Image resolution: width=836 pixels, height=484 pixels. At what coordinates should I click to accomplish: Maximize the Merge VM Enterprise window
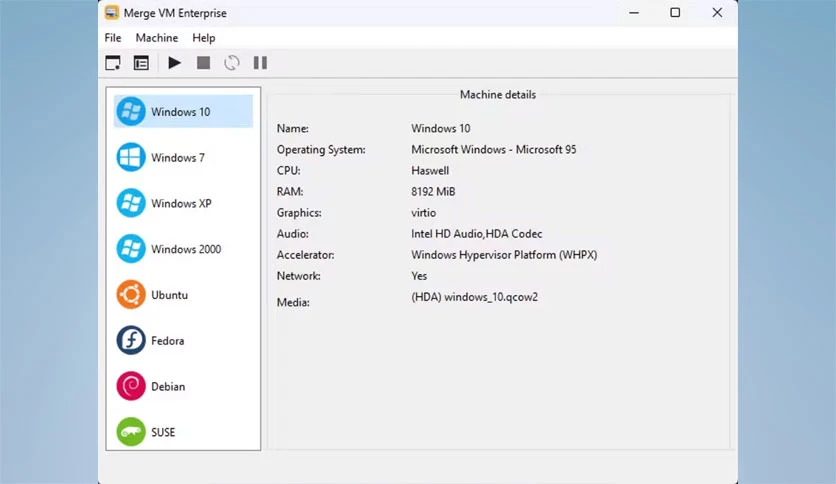[675, 13]
